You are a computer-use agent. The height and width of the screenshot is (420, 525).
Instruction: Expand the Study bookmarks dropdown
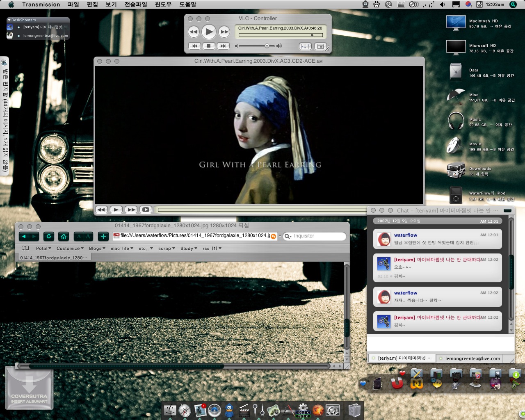click(189, 249)
